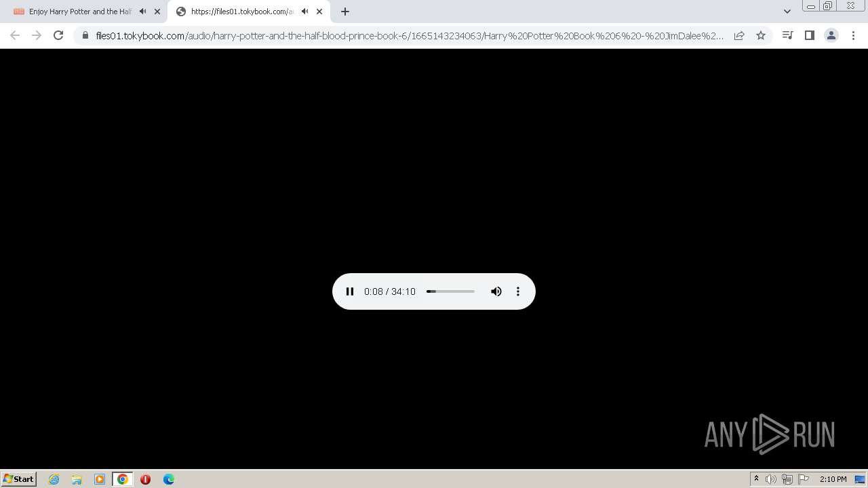
Task: Launch Internet Explorer from taskbar
Action: tap(54, 479)
